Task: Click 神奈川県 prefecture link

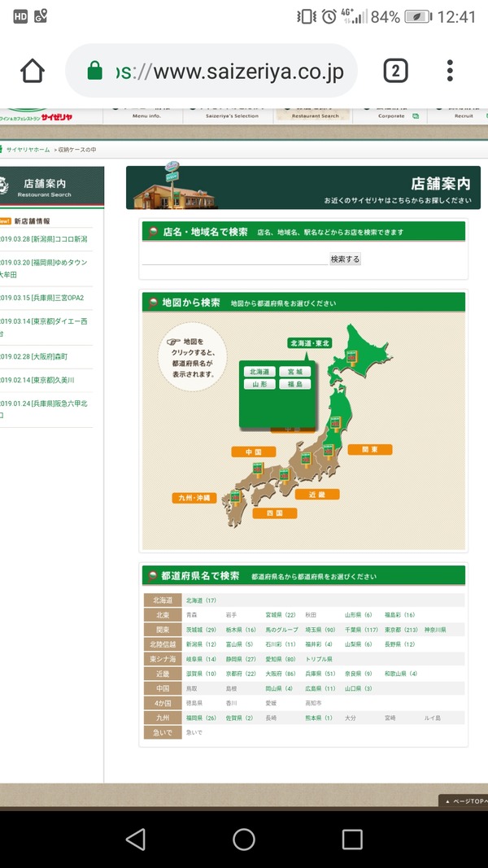Action: (435, 630)
